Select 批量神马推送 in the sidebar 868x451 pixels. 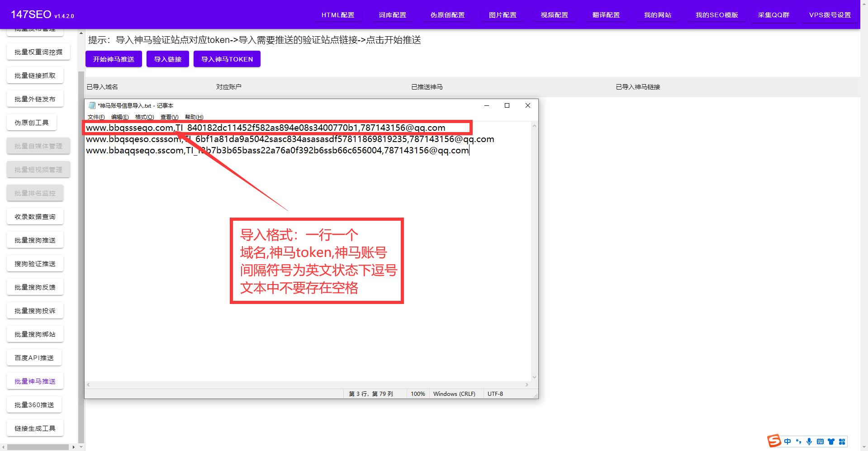click(x=35, y=381)
